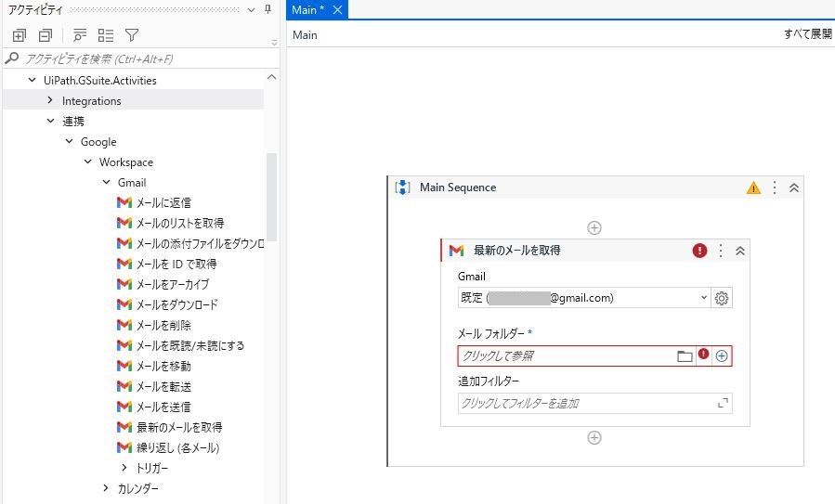Click the activities filter funnel icon
This screenshot has height=504, width=835.
[132, 35]
